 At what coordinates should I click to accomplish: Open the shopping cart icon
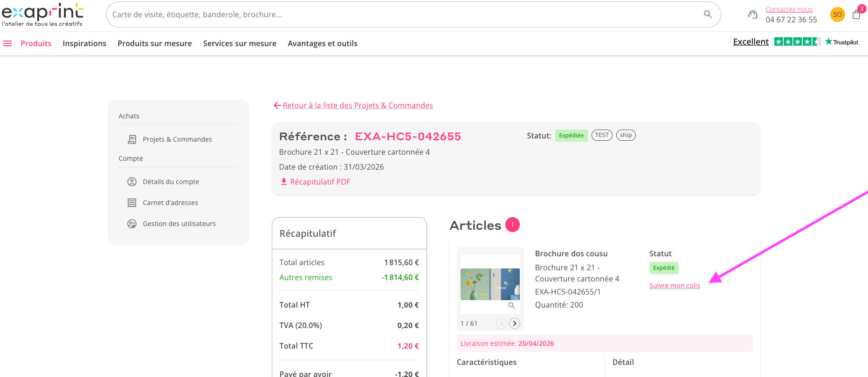click(856, 14)
